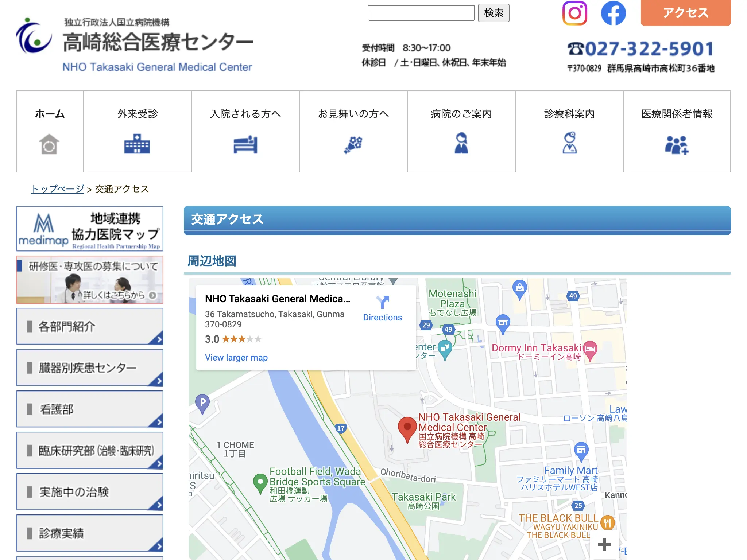Open the 臓器別疾患センター sidebar link
747x560 pixels.
pos(90,367)
